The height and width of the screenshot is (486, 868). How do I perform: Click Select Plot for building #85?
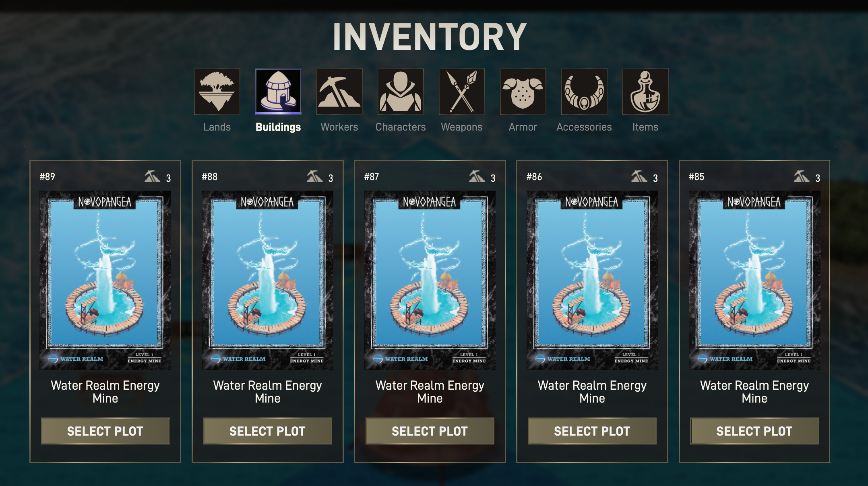754,431
